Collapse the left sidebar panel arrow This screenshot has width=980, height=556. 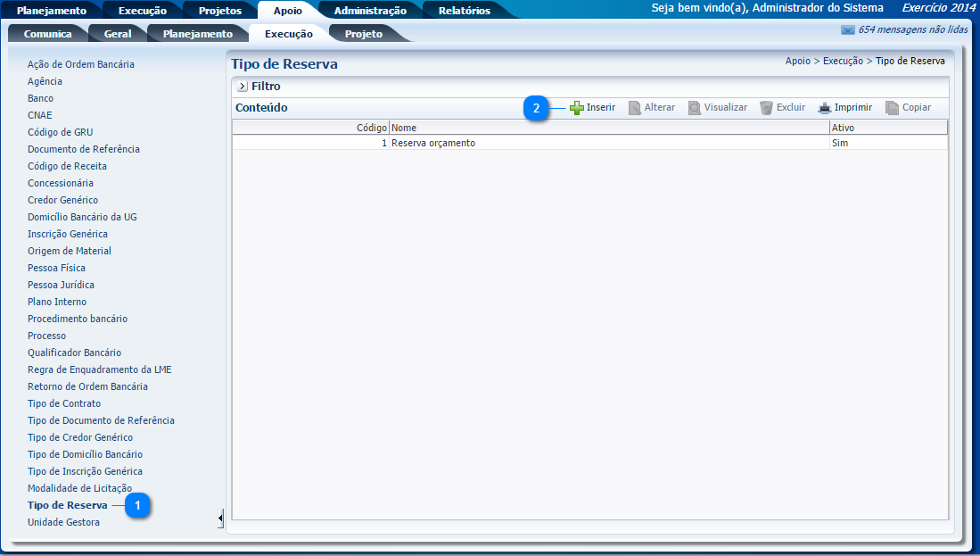[x=220, y=518]
